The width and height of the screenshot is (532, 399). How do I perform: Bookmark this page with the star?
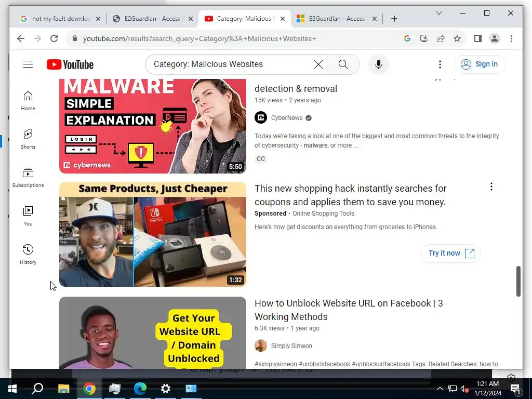point(457,38)
